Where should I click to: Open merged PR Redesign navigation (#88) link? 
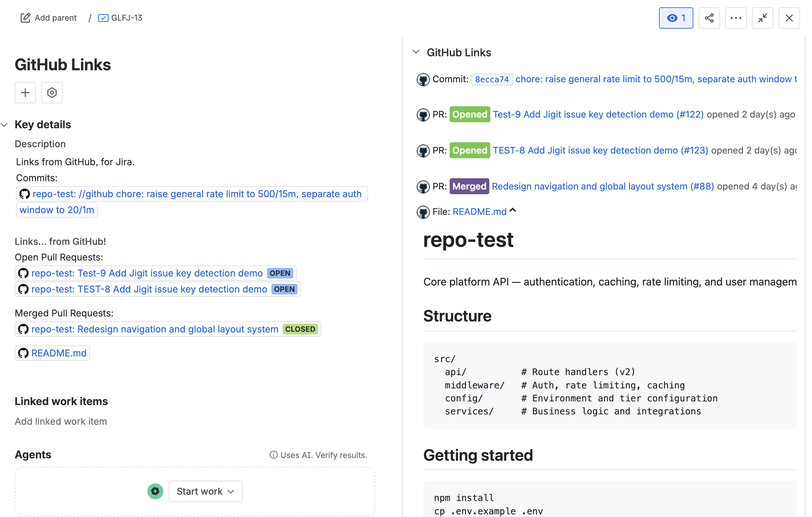pyautogui.click(x=603, y=186)
